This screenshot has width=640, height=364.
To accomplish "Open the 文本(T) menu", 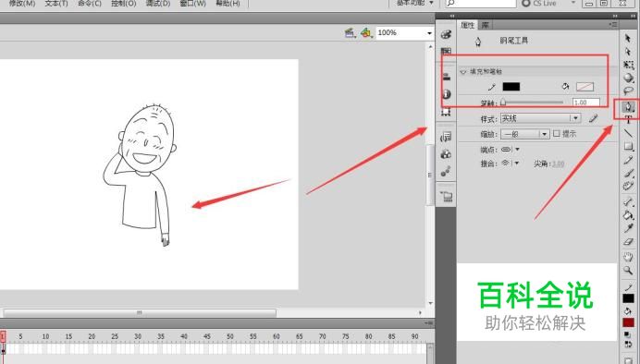I will [56, 4].
